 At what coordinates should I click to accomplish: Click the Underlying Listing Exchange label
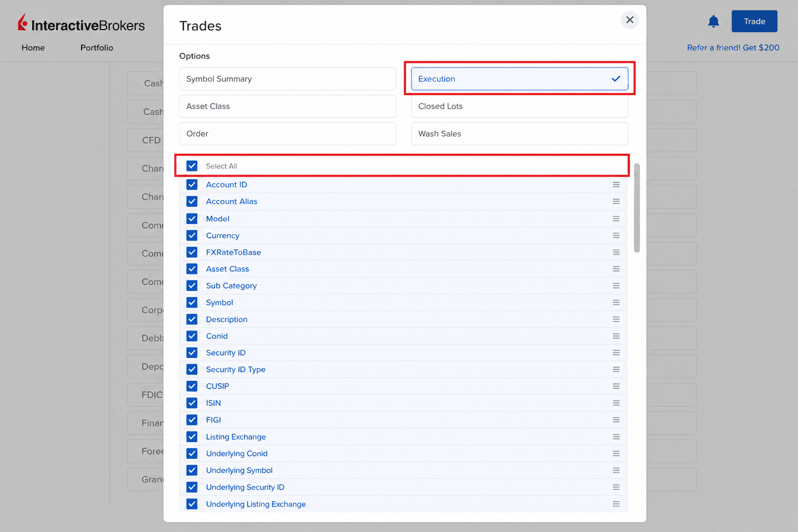256,504
